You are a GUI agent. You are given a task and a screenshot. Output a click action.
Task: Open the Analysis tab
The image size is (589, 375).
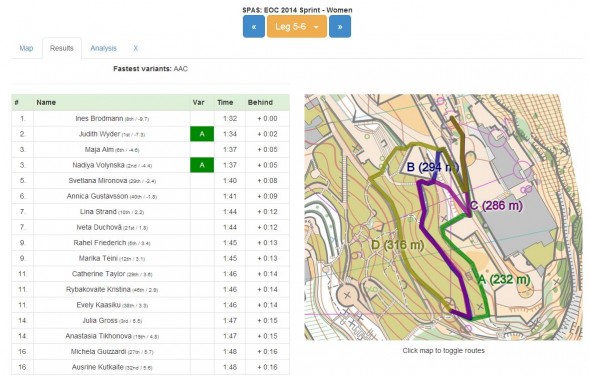click(103, 48)
